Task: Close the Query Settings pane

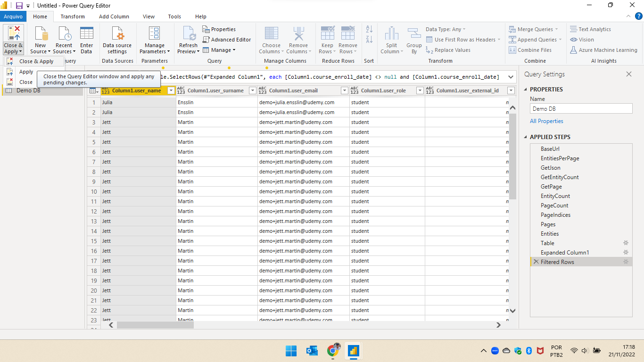Action: pos(628,74)
